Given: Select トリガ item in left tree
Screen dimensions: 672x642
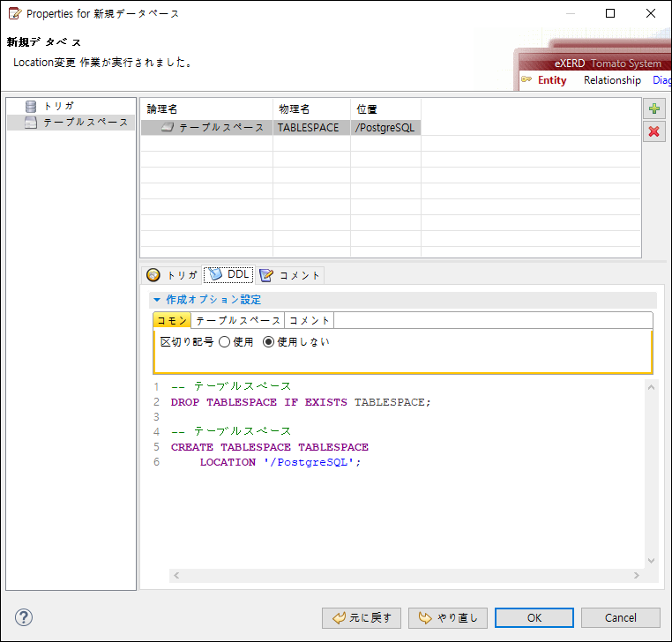Looking at the screenshot, I should [x=58, y=106].
